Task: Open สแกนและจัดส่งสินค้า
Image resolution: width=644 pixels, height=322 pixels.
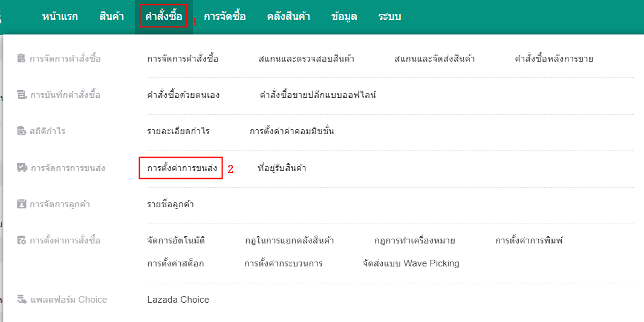Action: pos(435,59)
